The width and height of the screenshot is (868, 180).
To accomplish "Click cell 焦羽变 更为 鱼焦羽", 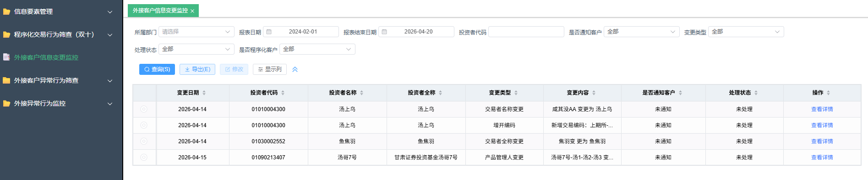I will pyautogui.click(x=582, y=141).
